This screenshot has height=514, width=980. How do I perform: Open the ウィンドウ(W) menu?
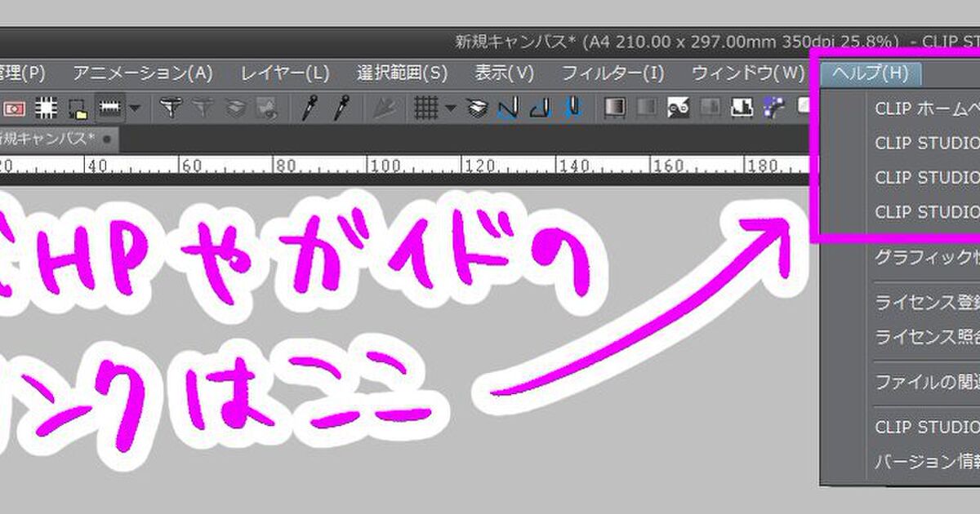[x=748, y=73]
